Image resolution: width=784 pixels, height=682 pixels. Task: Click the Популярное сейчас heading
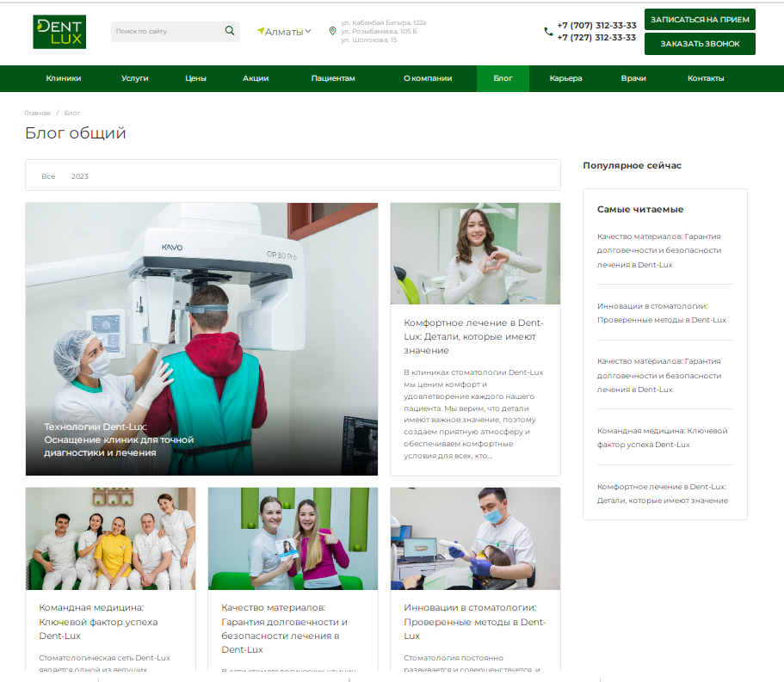[632, 165]
